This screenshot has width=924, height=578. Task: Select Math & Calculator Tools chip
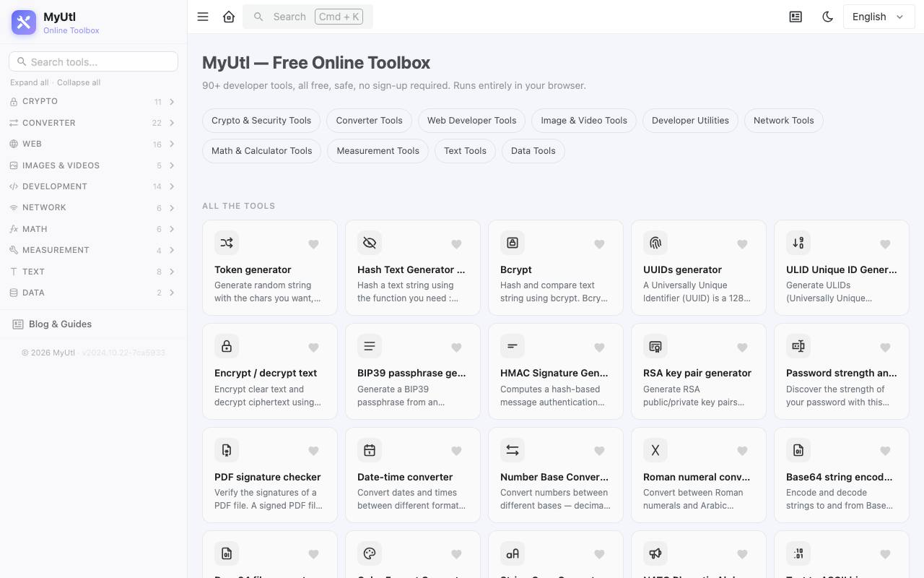(261, 151)
